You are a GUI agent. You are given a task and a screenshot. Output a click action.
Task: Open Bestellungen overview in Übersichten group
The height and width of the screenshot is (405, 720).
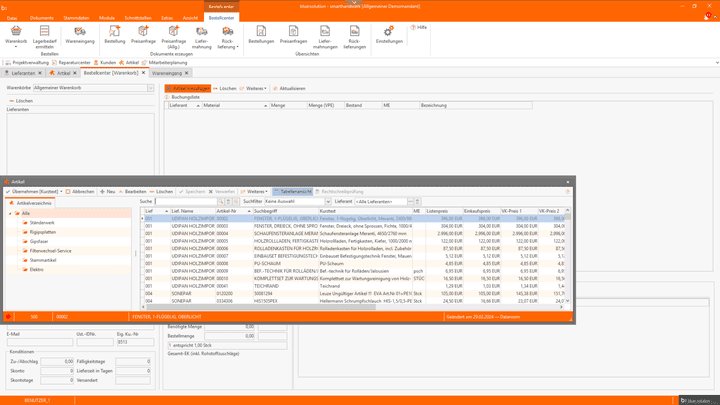click(261, 32)
